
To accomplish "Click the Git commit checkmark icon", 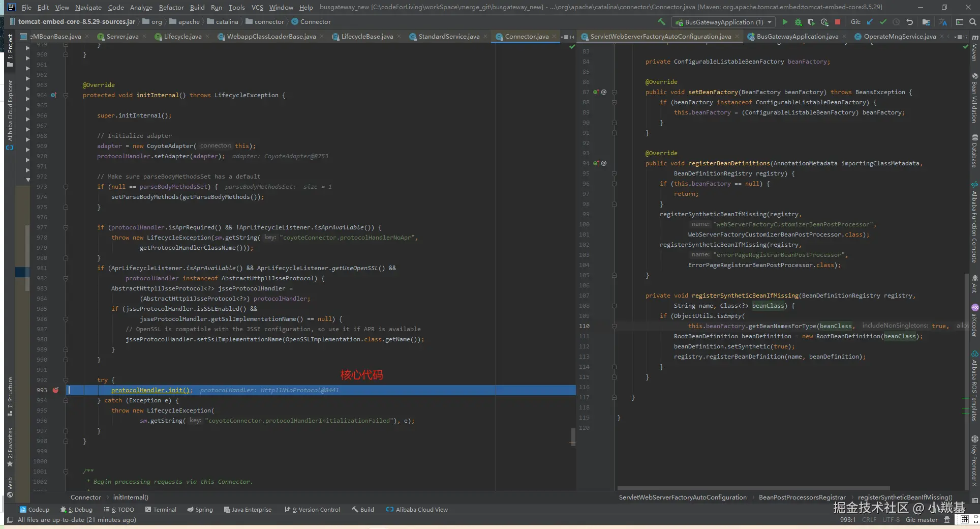I will tap(883, 22).
